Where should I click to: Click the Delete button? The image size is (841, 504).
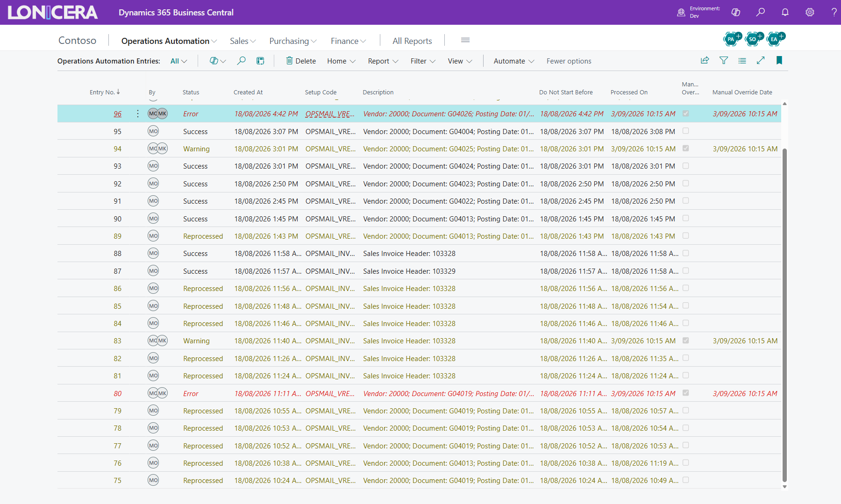pos(301,61)
